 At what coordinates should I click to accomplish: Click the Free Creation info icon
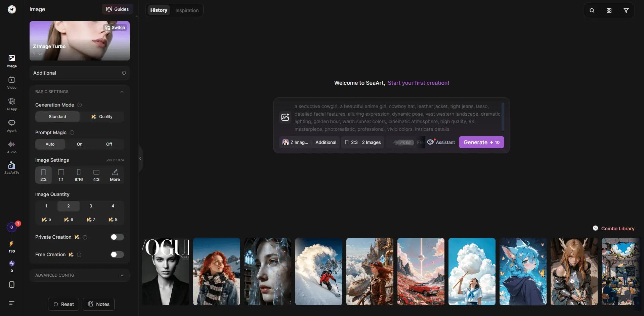(x=79, y=255)
